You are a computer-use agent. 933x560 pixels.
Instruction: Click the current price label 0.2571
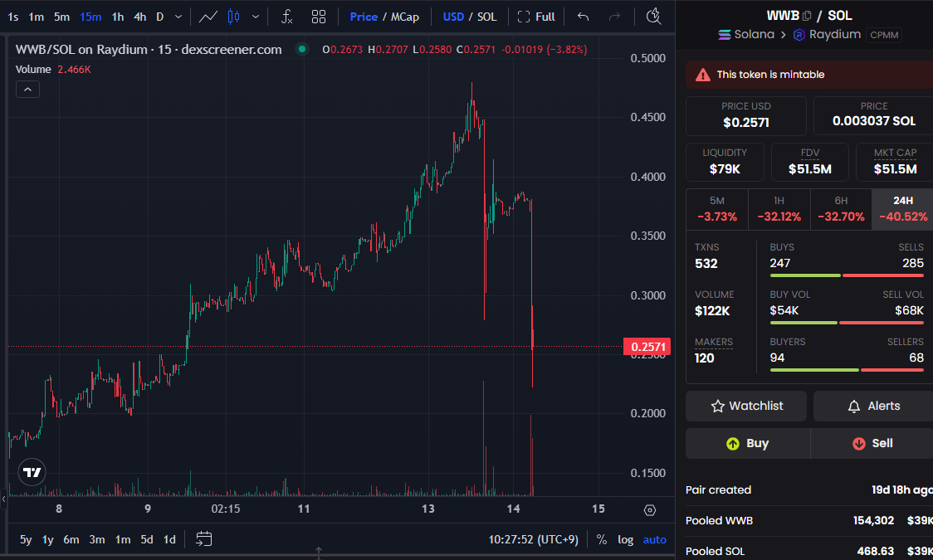pyautogui.click(x=647, y=347)
